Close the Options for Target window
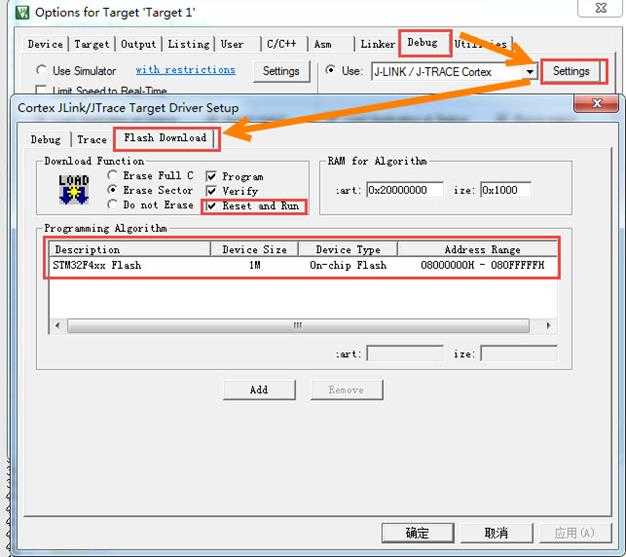Image resolution: width=626 pixels, height=557 pixels. [601, 8]
